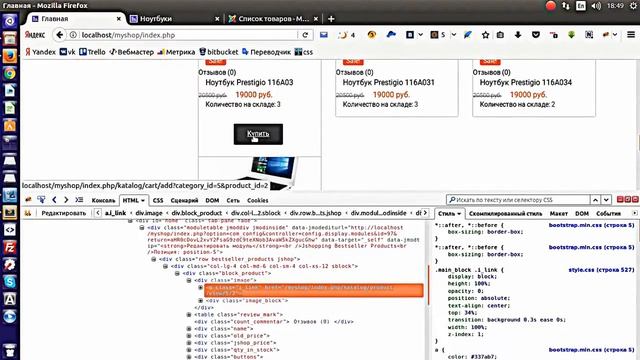Expand the div class="qty_in_stock" node

tap(189, 350)
